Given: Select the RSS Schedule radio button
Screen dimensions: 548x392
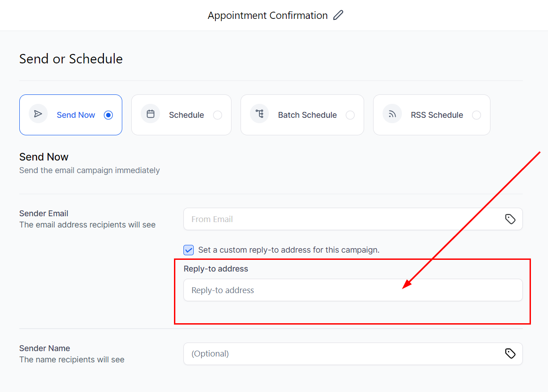Looking at the screenshot, I should pos(477,115).
